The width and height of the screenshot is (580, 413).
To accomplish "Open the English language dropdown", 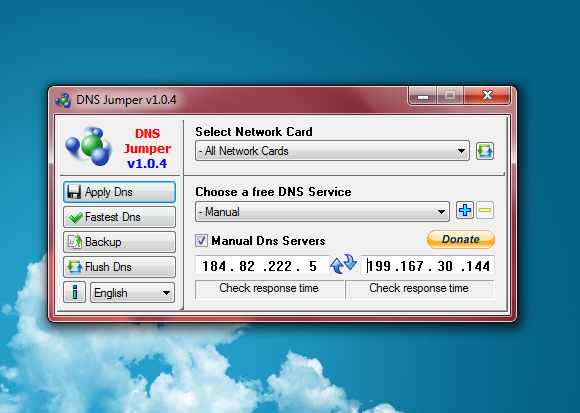I will (x=132, y=293).
